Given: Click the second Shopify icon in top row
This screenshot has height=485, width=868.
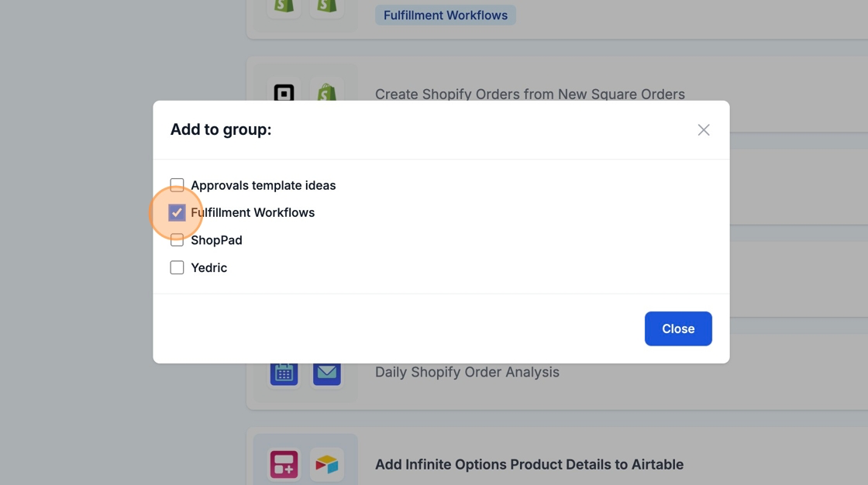Looking at the screenshot, I should click(326, 7).
